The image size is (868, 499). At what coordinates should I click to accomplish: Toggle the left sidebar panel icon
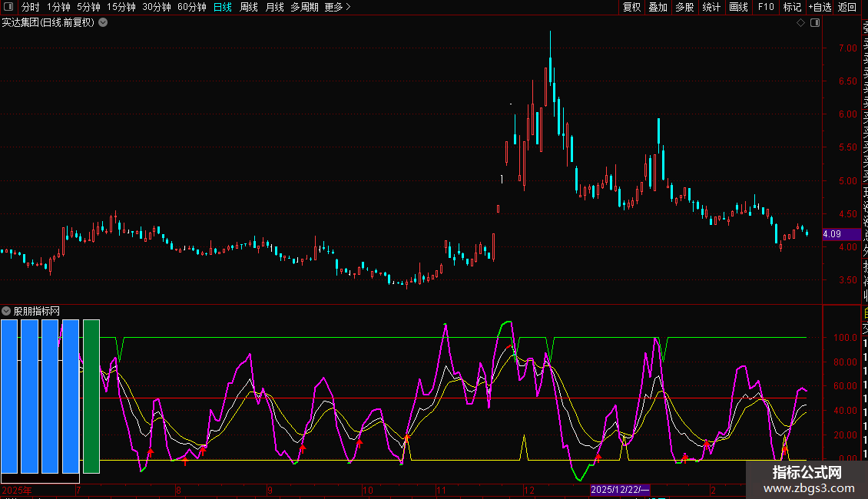click(x=7, y=7)
